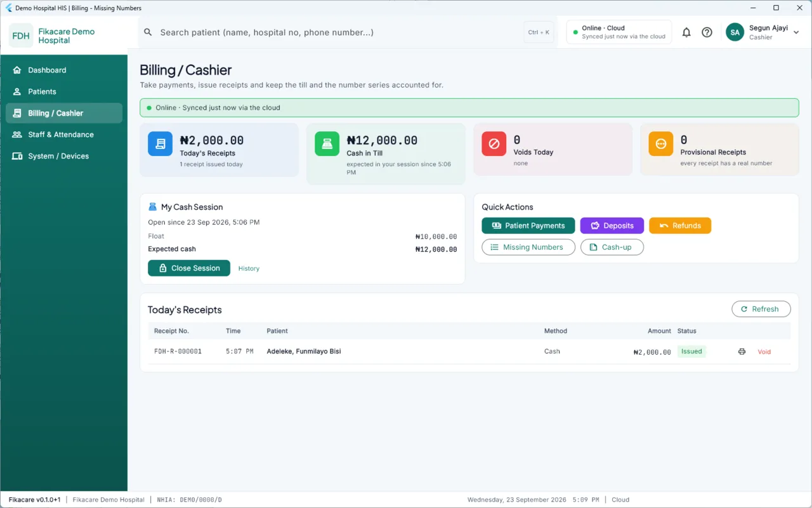
Task: Click the Receipt No. column header
Action: (x=171, y=331)
